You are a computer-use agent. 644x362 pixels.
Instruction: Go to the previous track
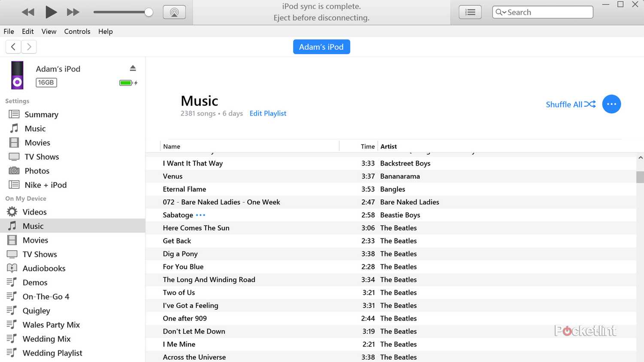(x=28, y=12)
